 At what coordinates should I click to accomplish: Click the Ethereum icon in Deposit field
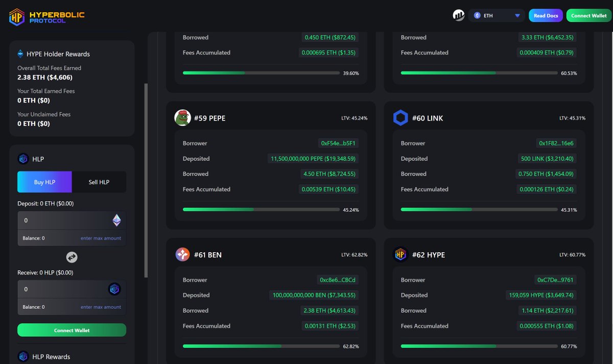(117, 221)
